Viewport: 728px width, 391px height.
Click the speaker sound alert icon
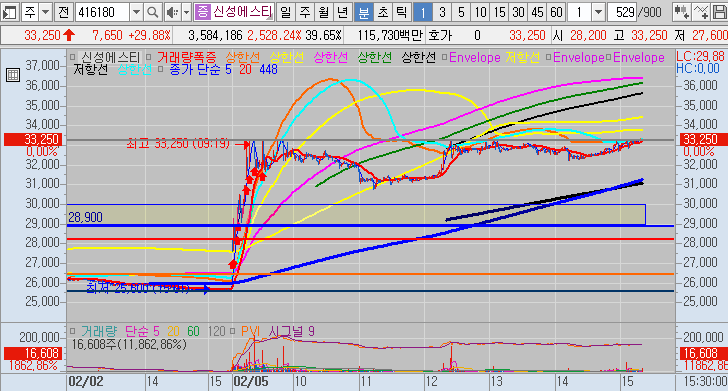pyautogui.click(x=172, y=12)
